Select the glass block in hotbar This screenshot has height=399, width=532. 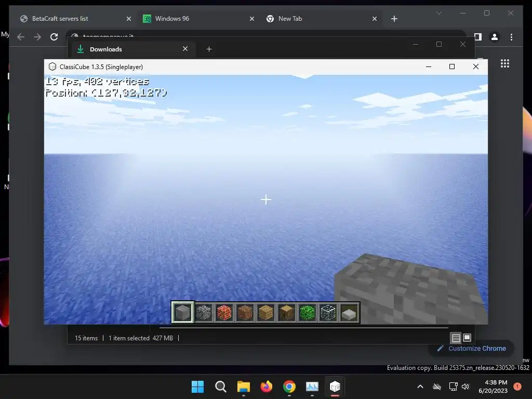tap(328, 312)
